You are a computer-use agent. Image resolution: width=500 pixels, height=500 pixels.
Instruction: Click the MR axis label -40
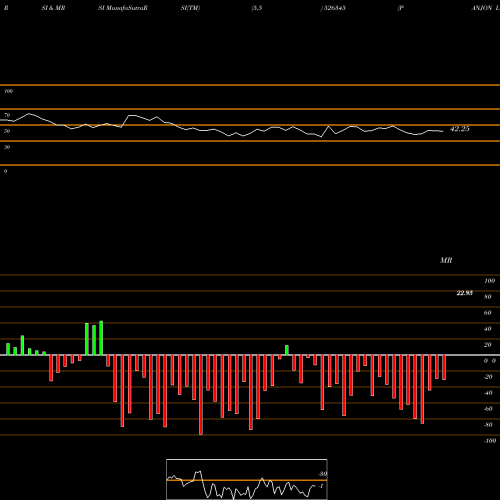488,393
